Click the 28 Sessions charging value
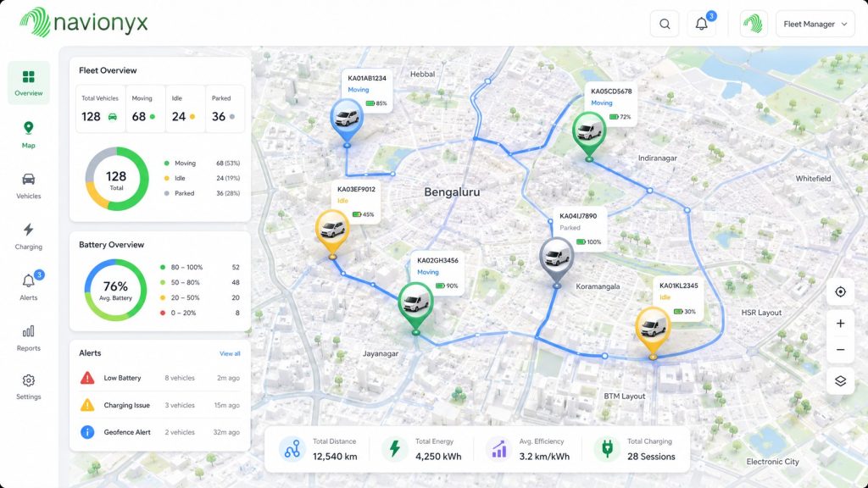 [651, 457]
